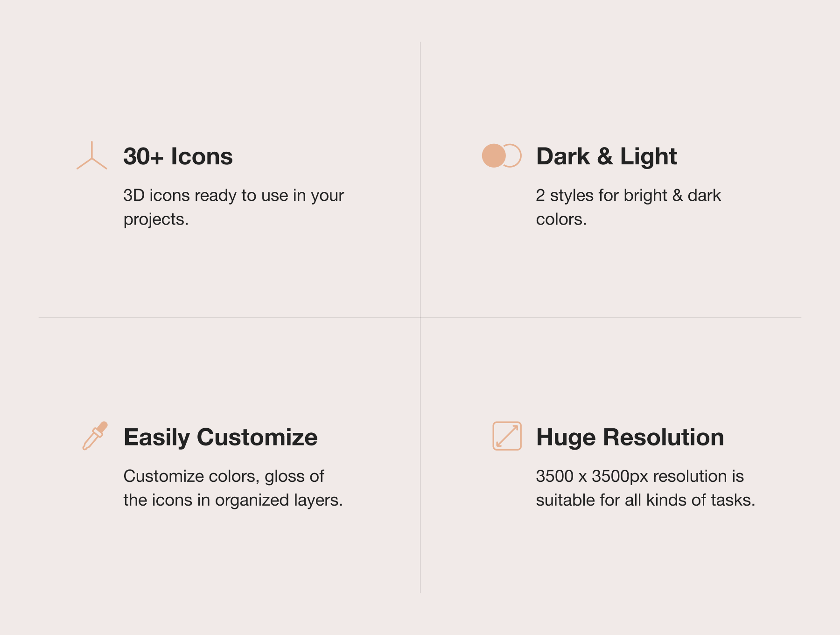Viewport: 840px width, 635px height.
Task: Click the text "2 styles for bright & dark"
Action: pyautogui.click(x=628, y=195)
